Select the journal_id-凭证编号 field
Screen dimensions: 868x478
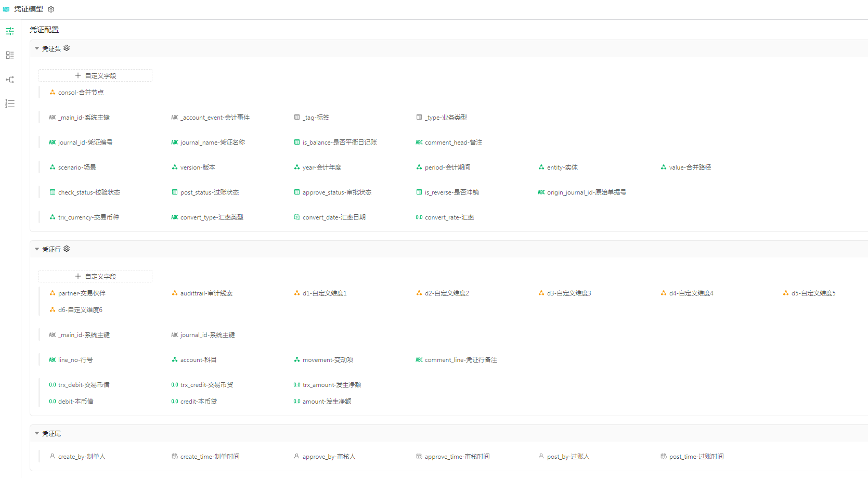85,143
